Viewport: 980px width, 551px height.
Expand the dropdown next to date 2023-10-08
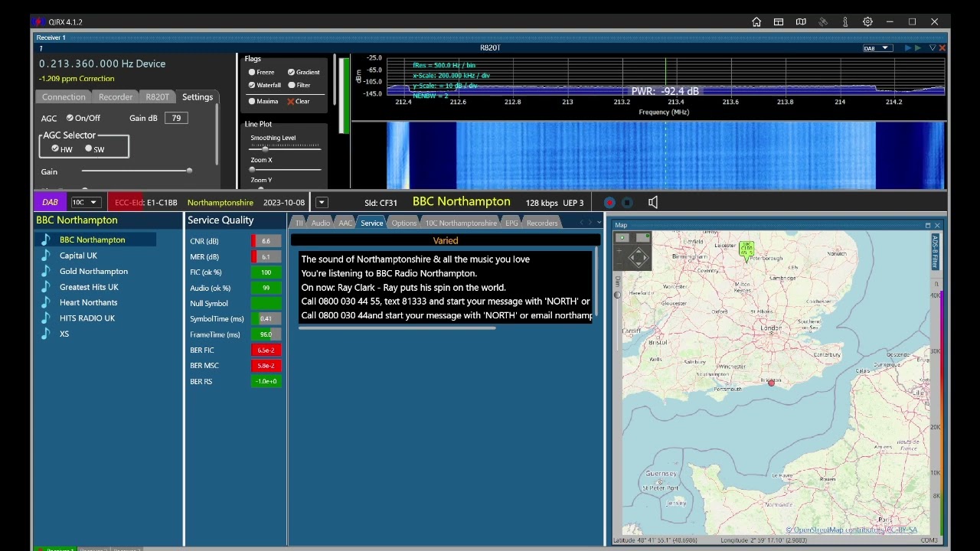[322, 203]
